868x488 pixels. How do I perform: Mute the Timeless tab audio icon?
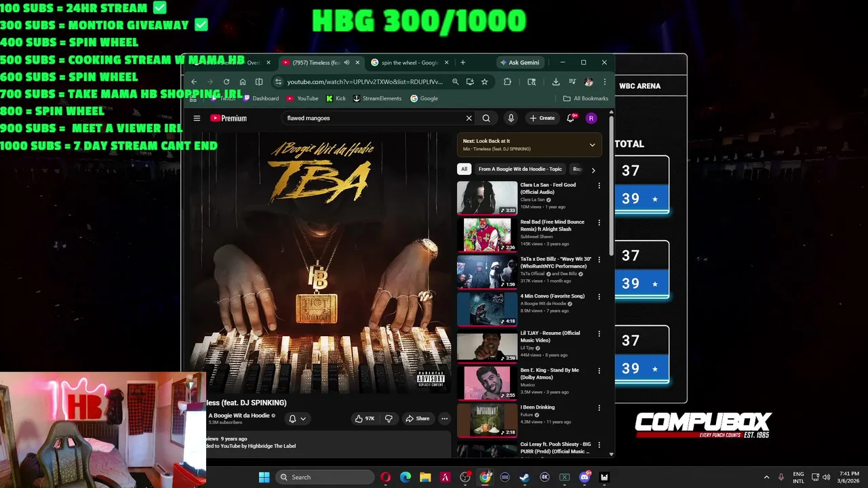point(347,62)
